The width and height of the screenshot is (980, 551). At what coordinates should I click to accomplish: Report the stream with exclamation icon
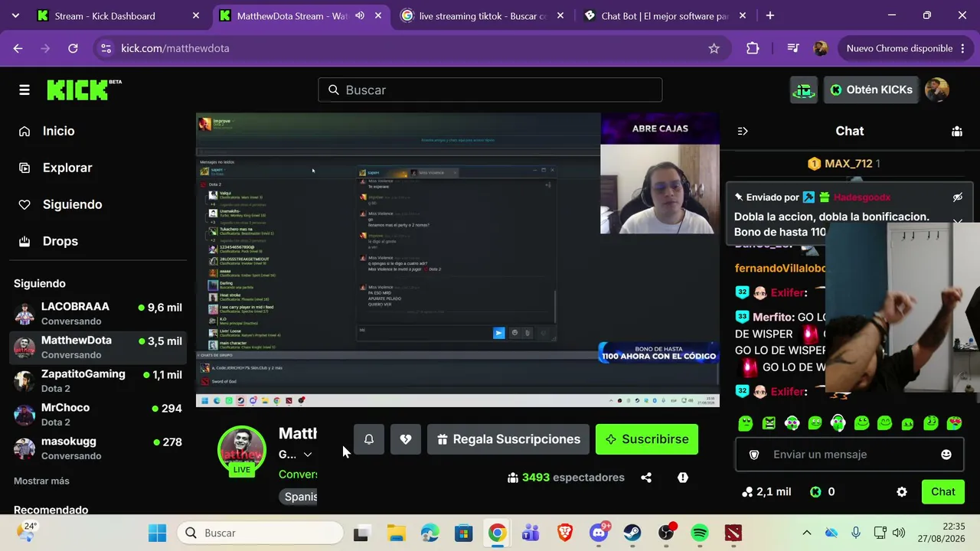(x=683, y=478)
